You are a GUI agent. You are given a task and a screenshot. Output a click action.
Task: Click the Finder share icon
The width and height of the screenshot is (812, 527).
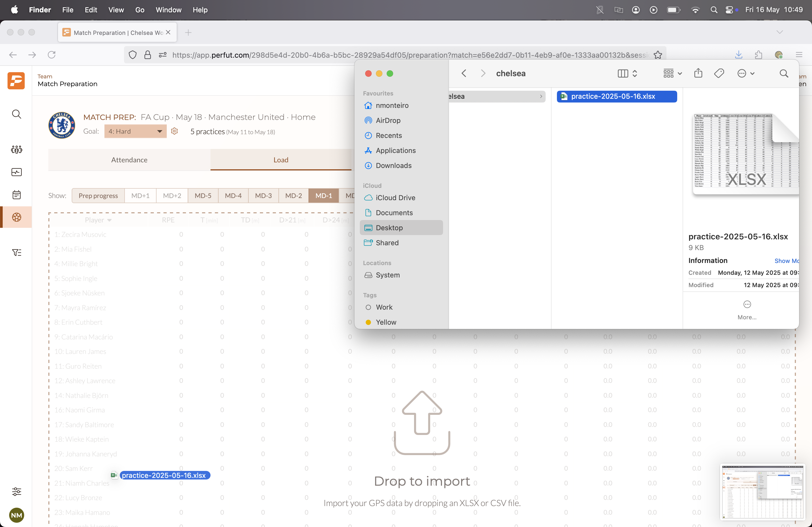pos(698,73)
